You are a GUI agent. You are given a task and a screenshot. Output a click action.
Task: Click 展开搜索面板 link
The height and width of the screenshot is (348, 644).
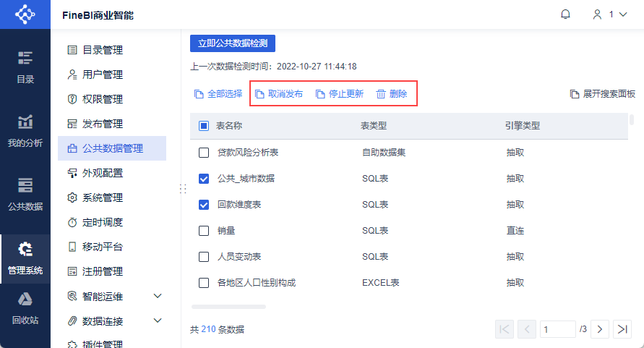(602, 94)
